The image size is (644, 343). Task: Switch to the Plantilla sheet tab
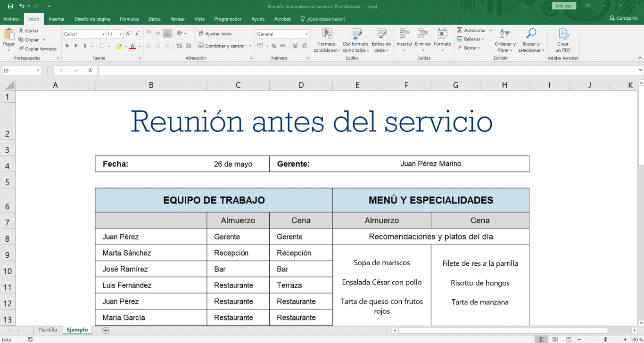(48, 330)
